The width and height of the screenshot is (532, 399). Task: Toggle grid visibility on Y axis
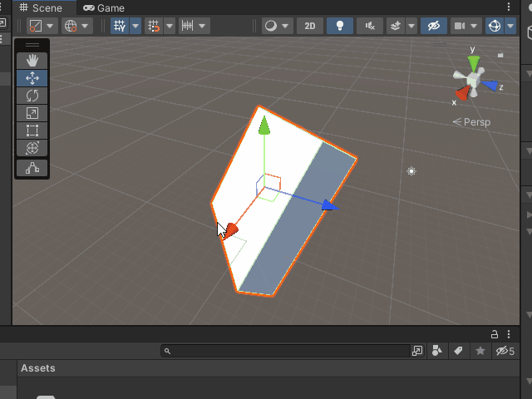120,26
